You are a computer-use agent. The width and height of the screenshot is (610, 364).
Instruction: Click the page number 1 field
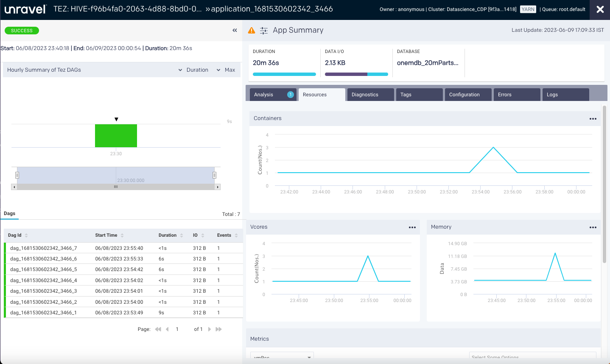click(177, 329)
